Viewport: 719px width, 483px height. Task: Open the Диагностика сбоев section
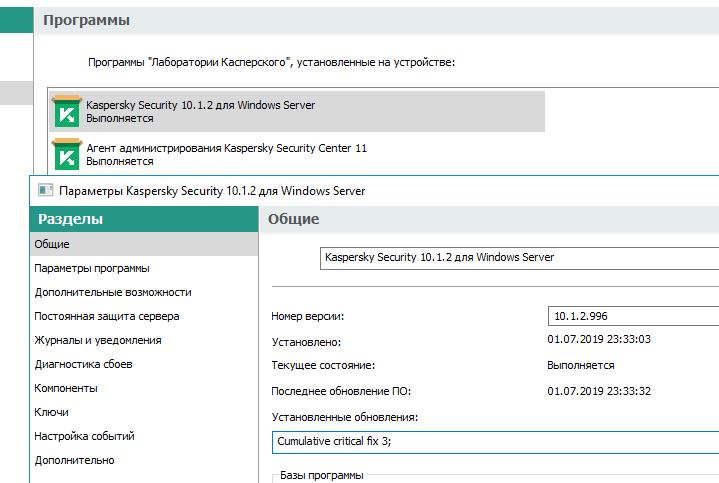pyautogui.click(x=83, y=364)
